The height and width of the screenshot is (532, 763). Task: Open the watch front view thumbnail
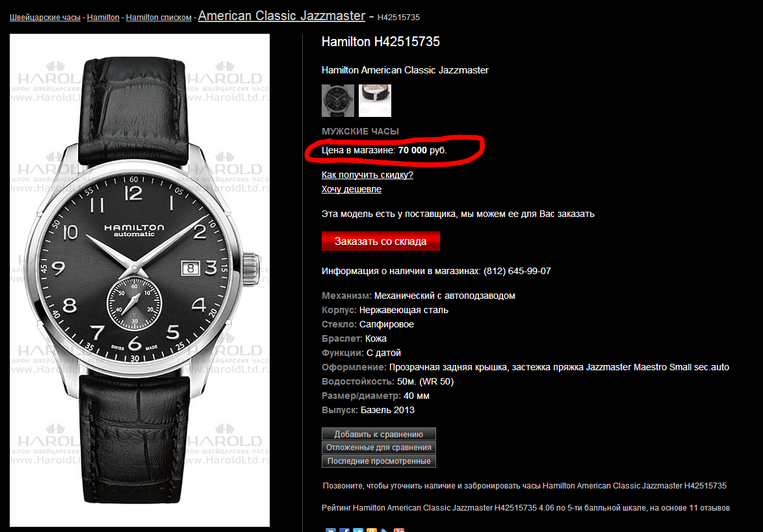(x=338, y=101)
